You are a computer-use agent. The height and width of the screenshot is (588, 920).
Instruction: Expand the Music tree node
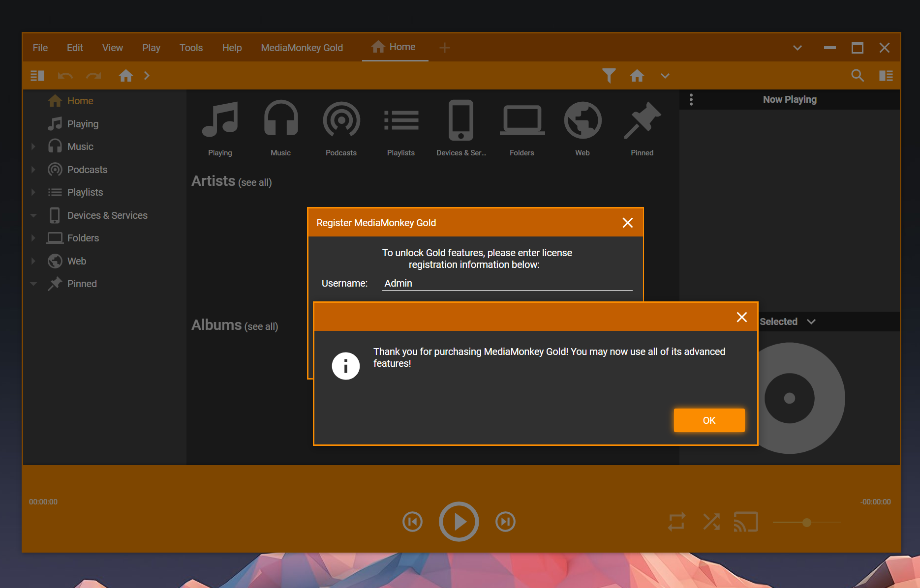click(x=33, y=147)
